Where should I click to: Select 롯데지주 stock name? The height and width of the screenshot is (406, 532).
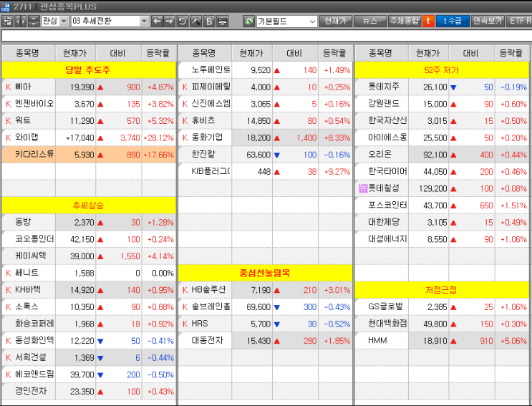(384, 87)
